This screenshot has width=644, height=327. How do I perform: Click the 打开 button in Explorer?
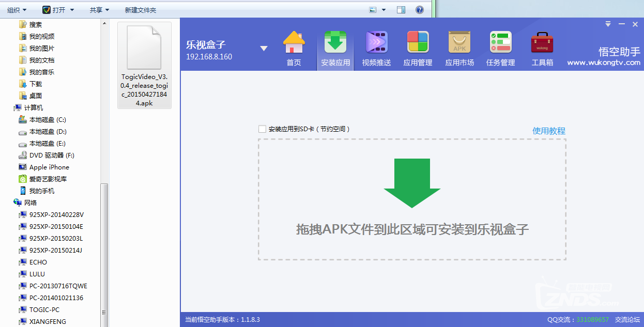[54, 10]
